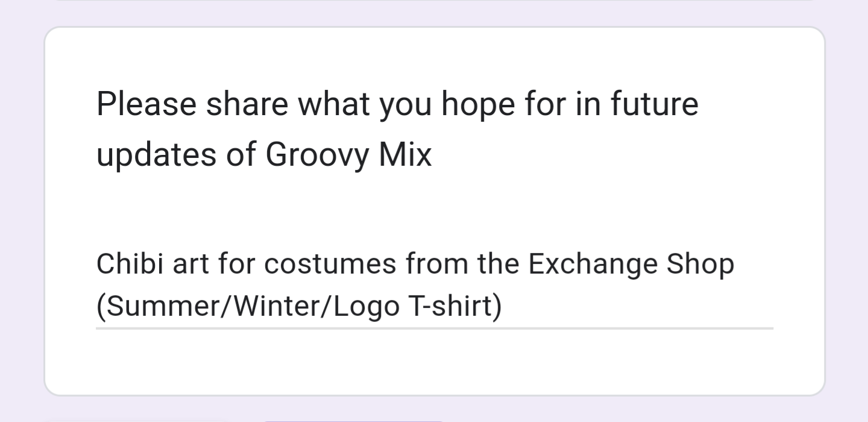Click the word "updates" in the question
868x422 pixels.
coord(156,155)
